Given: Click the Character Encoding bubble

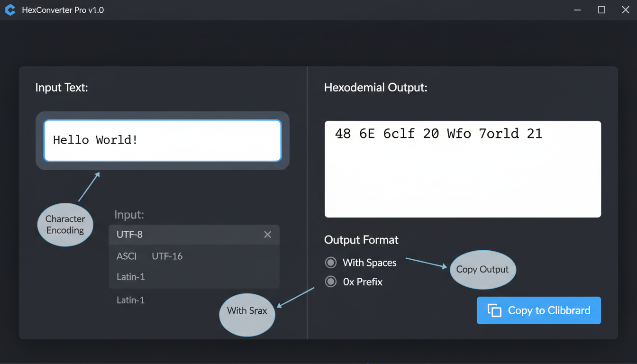Looking at the screenshot, I should coord(65,225).
